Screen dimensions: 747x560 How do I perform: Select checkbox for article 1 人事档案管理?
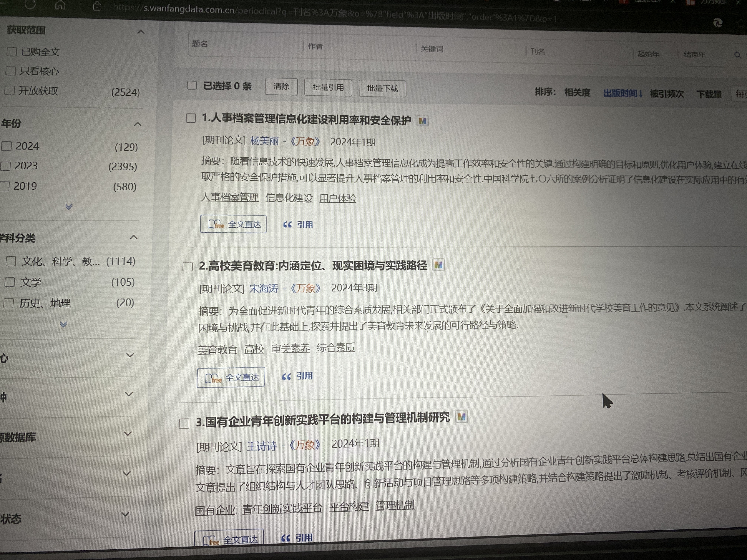click(191, 118)
